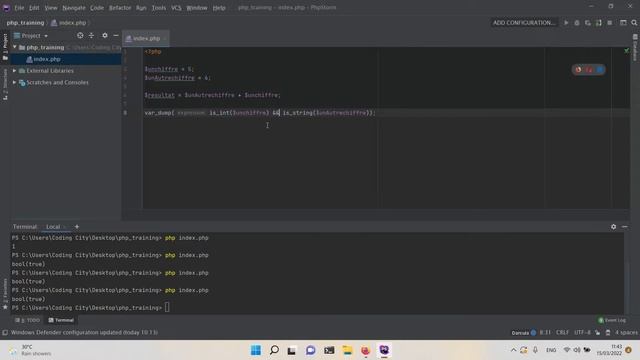Open the Tools menu

(159, 8)
